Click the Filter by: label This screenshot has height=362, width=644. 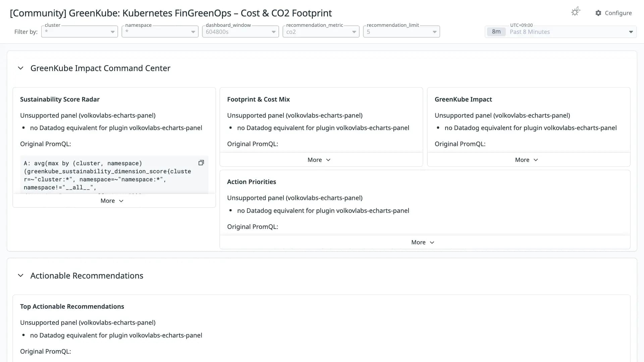coord(26,32)
